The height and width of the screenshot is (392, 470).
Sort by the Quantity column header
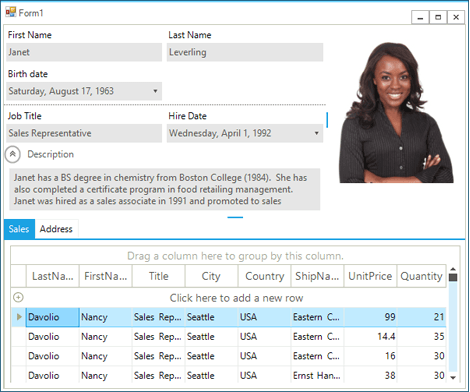(421, 276)
